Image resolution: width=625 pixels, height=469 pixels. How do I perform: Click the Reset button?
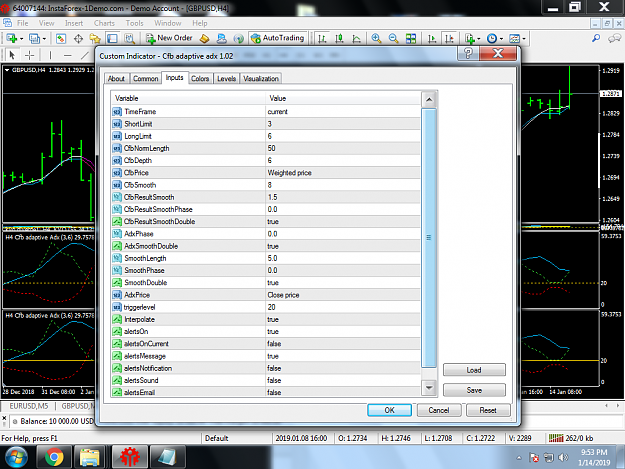pyautogui.click(x=488, y=410)
